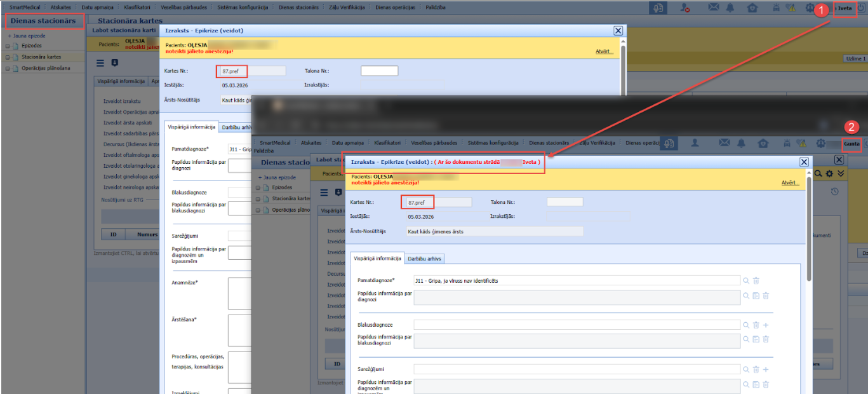Open the mail envelope icon in Gunta's toolbar

click(x=724, y=144)
